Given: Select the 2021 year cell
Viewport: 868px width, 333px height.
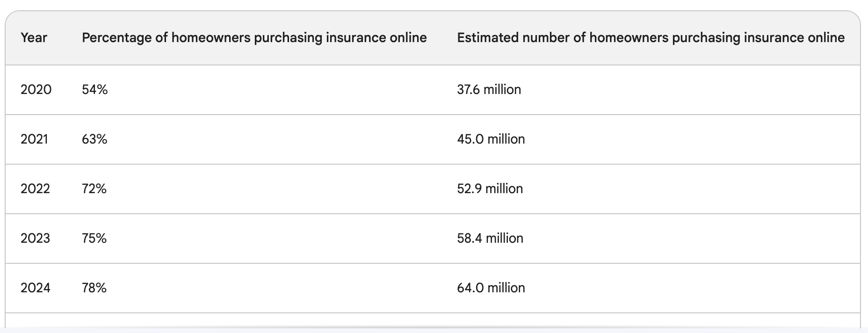Looking at the screenshot, I should (34, 139).
